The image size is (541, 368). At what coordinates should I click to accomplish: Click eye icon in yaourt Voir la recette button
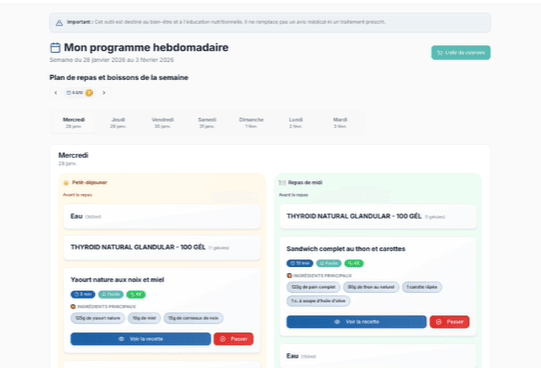121,339
